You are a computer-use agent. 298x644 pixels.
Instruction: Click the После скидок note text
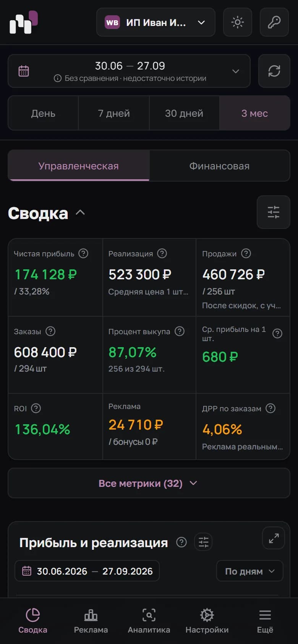pos(241,306)
